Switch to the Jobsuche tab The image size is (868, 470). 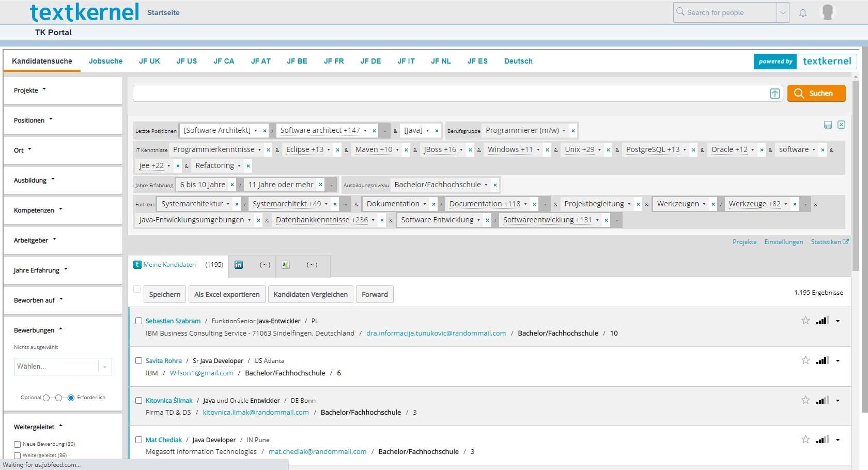(x=105, y=61)
